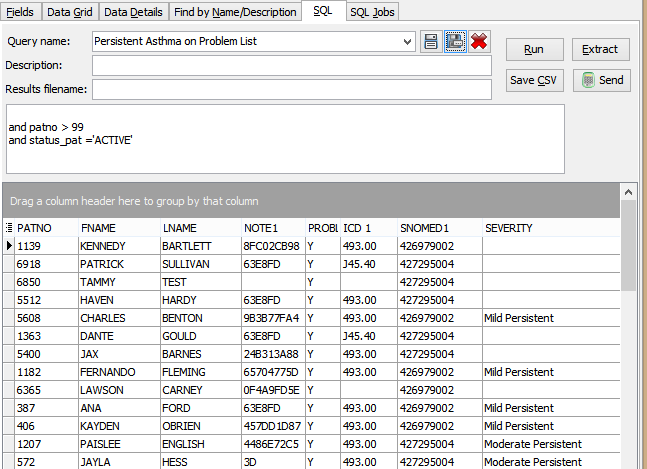Click the Results filename field

[x=292, y=90]
